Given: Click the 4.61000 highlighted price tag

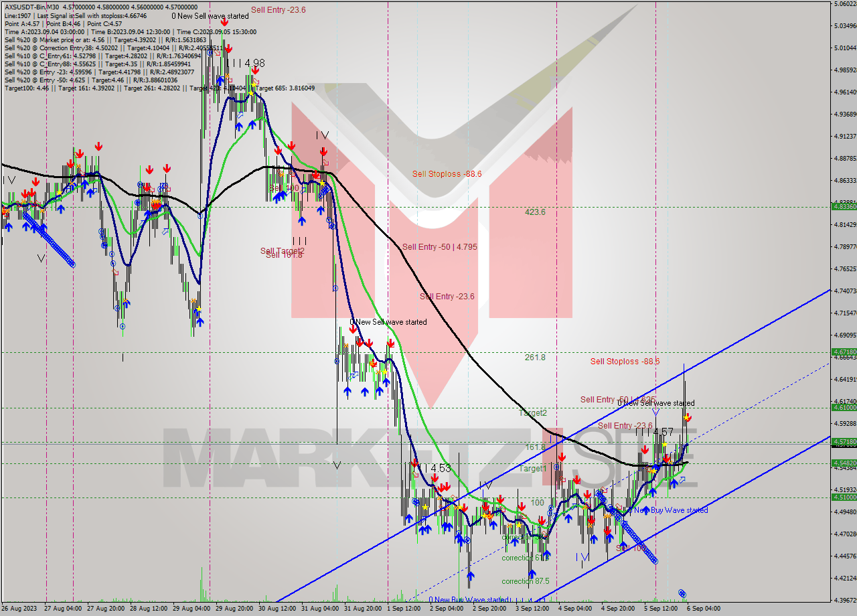Looking at the screenshot, I should click(844, 407).
